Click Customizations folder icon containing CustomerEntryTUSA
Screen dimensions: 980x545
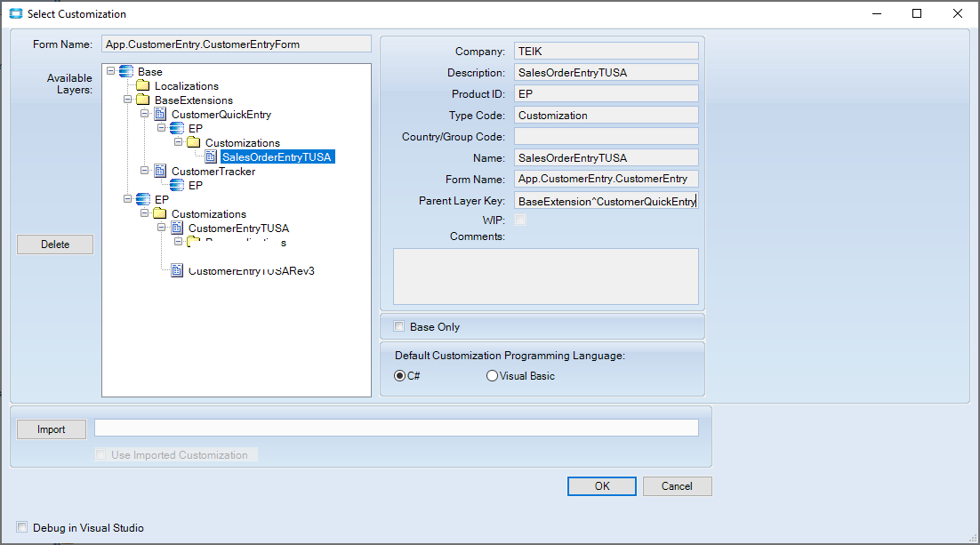(x=160, y=213)
